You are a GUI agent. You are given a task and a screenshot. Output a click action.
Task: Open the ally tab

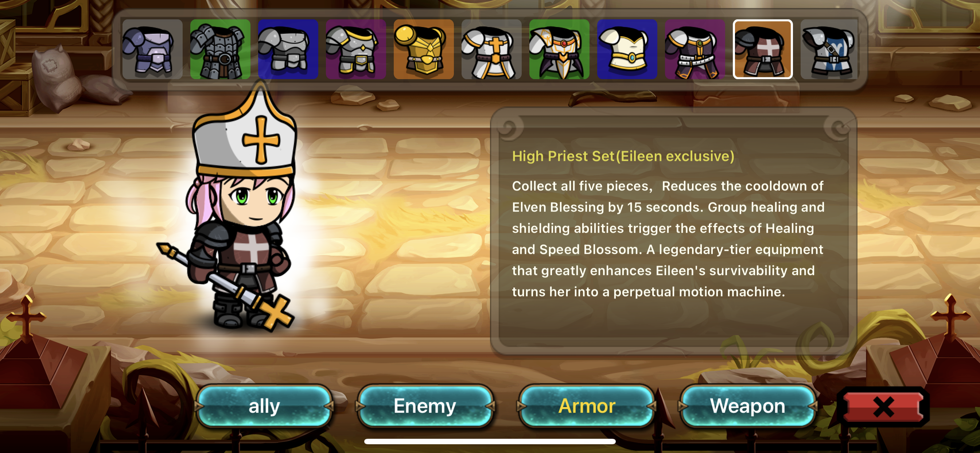point(264,406)
